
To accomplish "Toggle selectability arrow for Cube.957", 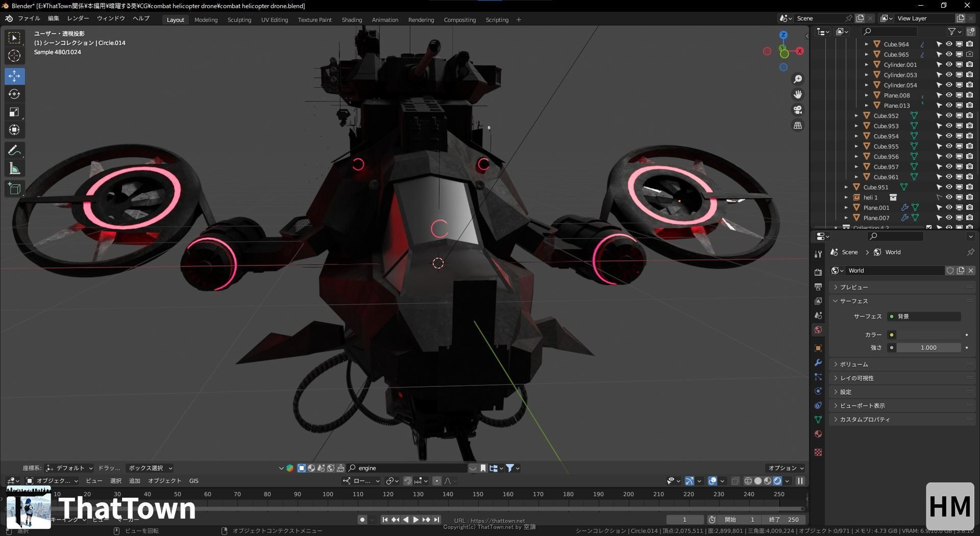I will (939, 166).
